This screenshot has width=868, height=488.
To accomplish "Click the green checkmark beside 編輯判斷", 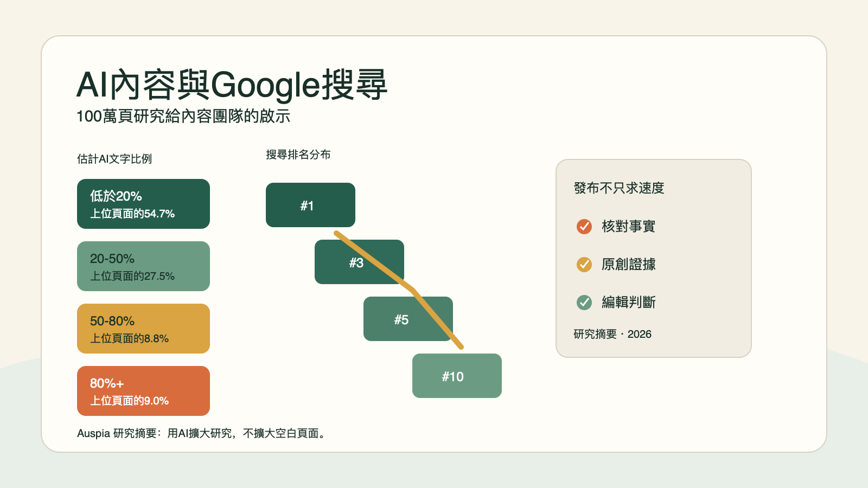I will 584,302.
